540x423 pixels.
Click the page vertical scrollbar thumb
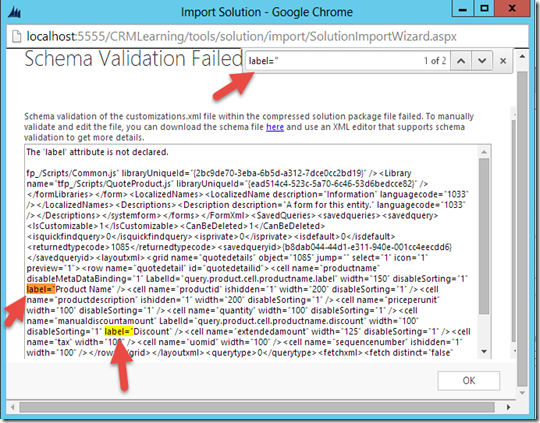522,229
